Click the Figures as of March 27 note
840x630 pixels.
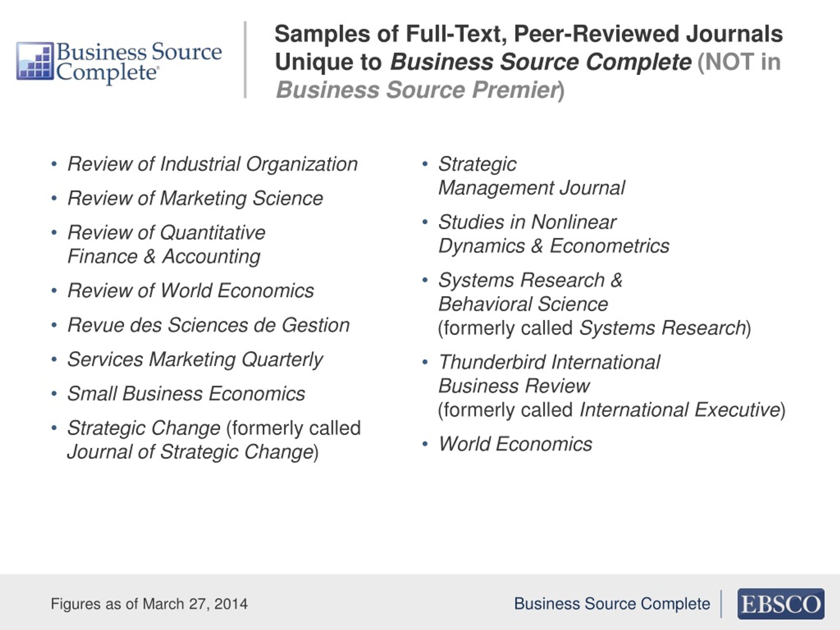149,604
